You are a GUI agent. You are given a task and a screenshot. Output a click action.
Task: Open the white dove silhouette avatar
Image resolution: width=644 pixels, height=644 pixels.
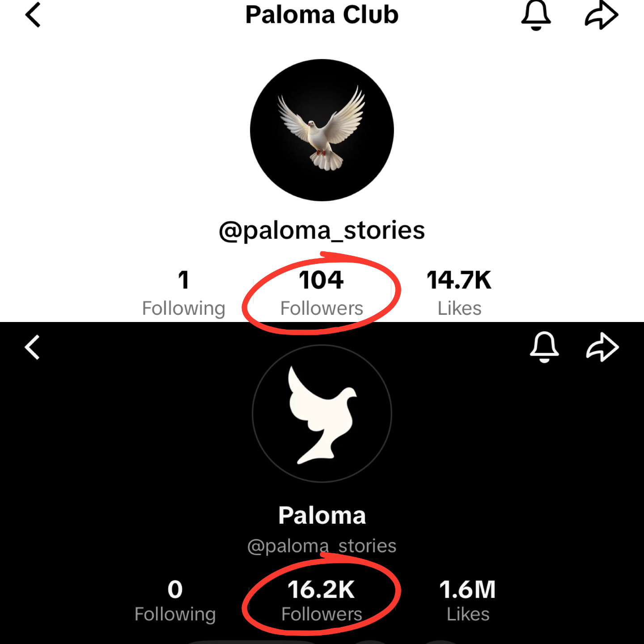(322, 414)
